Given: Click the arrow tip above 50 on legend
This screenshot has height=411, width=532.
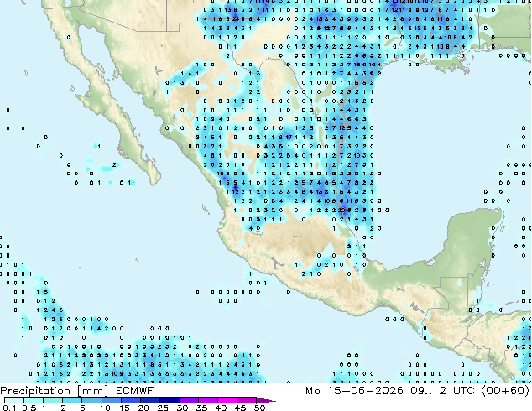Looking at the screenshot, I should (266, 400).
